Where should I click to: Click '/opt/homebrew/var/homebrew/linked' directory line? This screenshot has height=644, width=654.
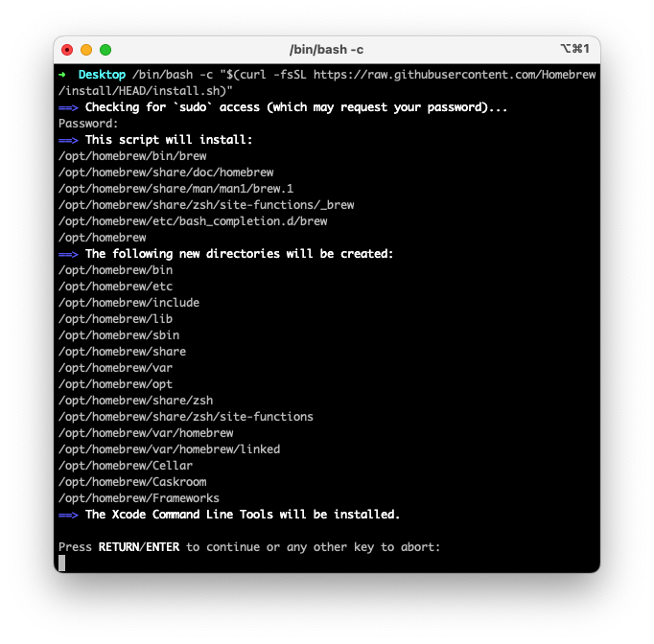170,448
